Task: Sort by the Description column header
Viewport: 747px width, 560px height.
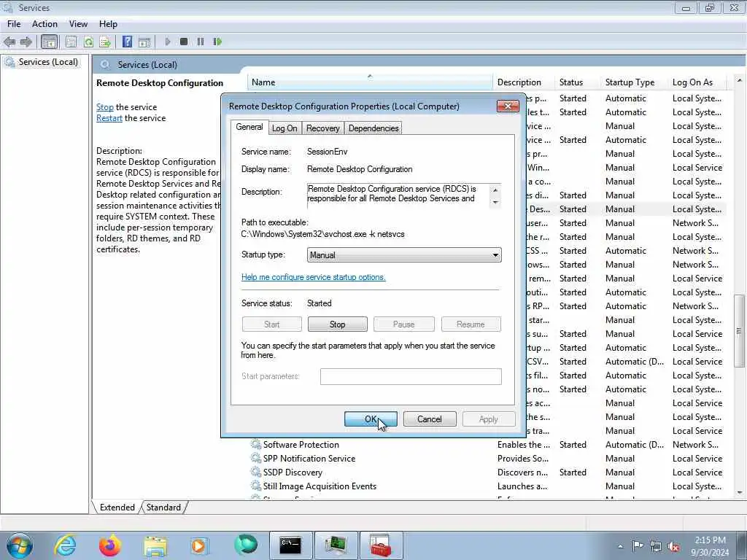Action: (523, 82)
